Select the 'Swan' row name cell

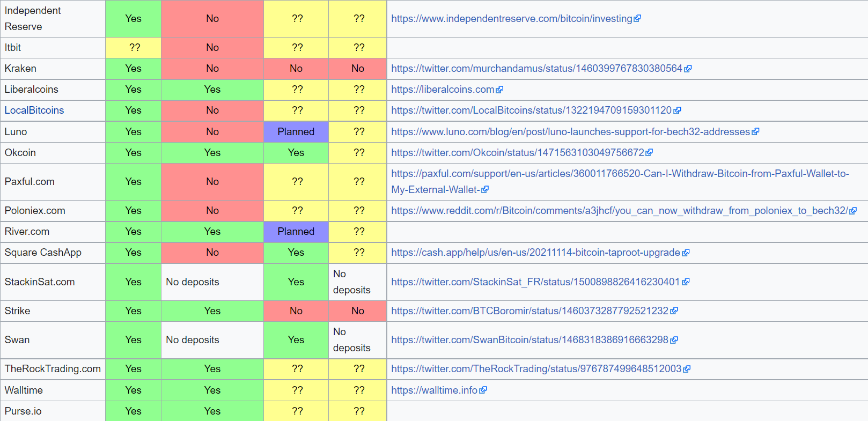coord(53,340)
